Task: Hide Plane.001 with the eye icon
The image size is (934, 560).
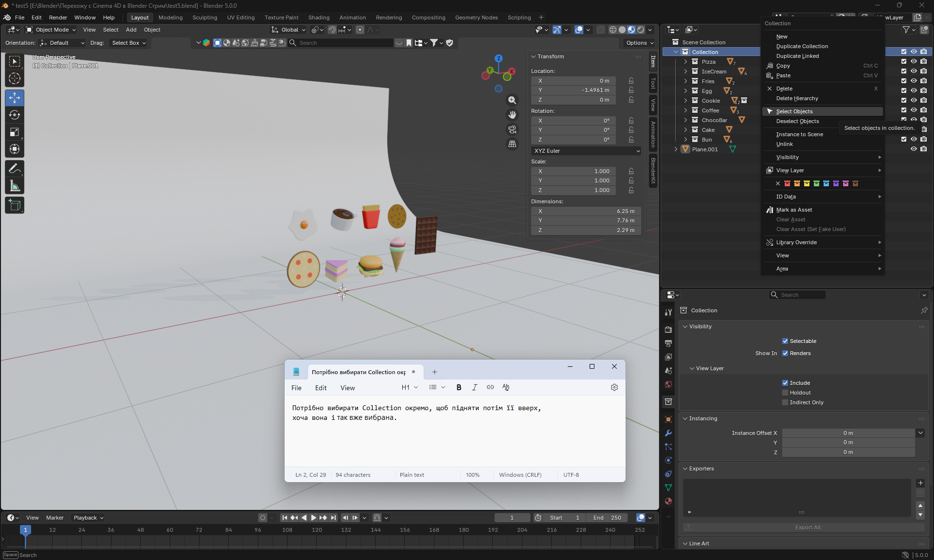Action: click(x=914, y=149)
